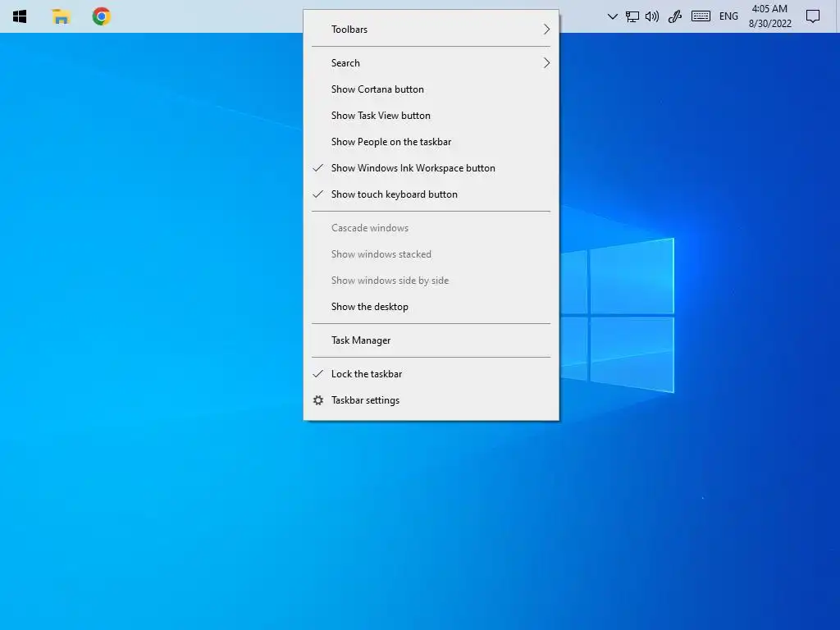Image resolution: width=840 pixels, height=630 pixels.
Task: Uncheck Lock the taskbar option
Action: (x=431, y=374)
